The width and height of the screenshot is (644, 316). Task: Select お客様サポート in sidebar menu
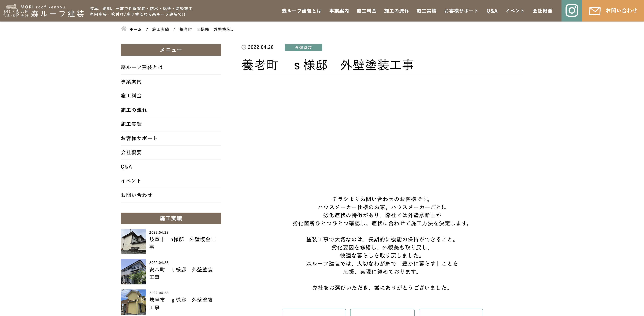171,138
